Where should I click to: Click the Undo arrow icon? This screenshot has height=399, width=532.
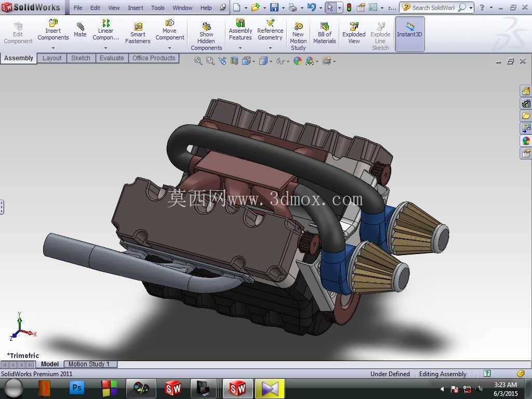click(x=311, y=7)
